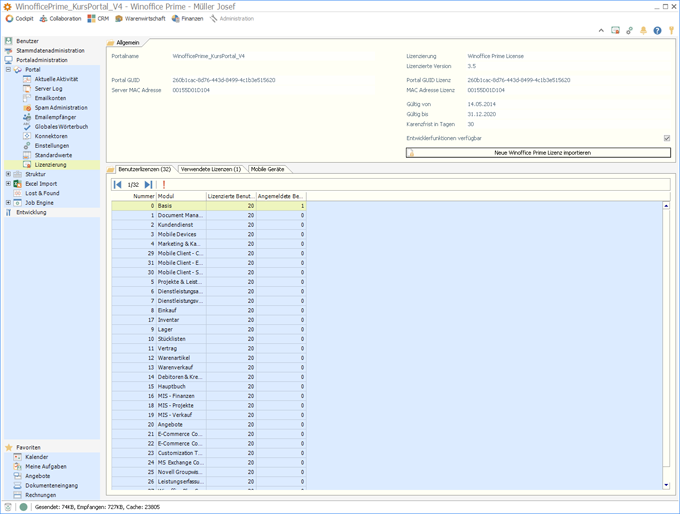The height and width of the screenshot is (514, 680).
Task: Click the green status circle icon
Action: 23,507
